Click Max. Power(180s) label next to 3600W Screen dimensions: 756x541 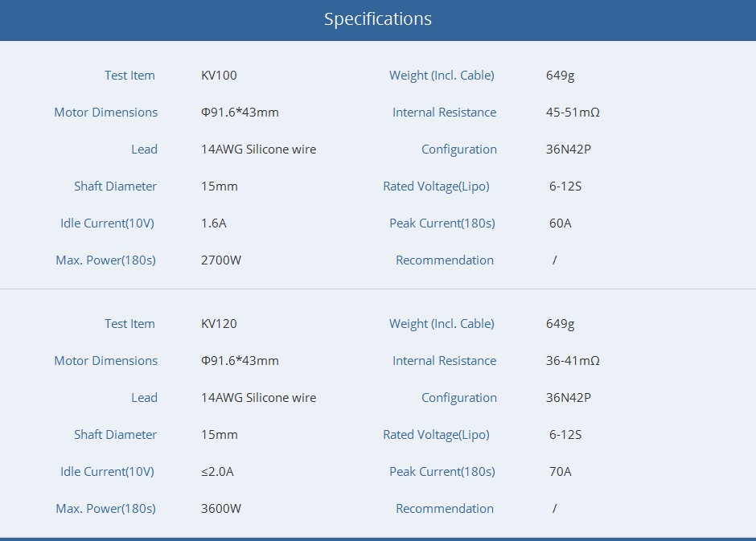[x=105, y=509]
